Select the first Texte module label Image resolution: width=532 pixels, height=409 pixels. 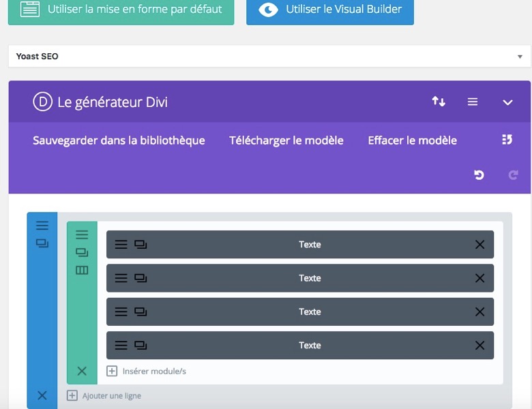(x=310, y=245)
